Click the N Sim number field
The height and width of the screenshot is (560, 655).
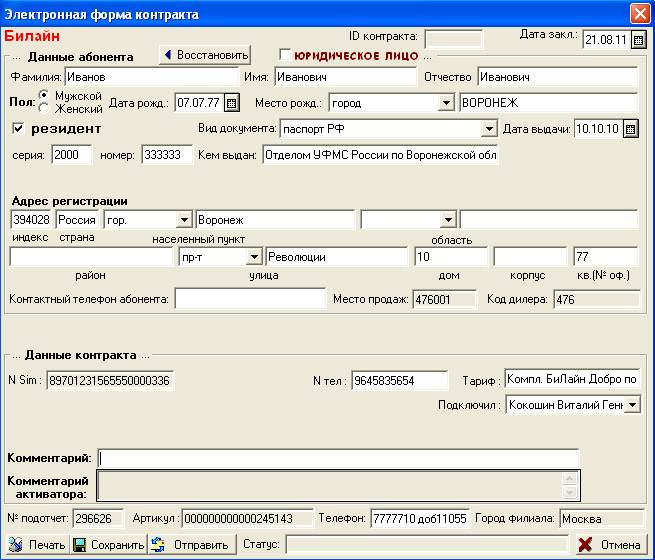click(110, 380)
